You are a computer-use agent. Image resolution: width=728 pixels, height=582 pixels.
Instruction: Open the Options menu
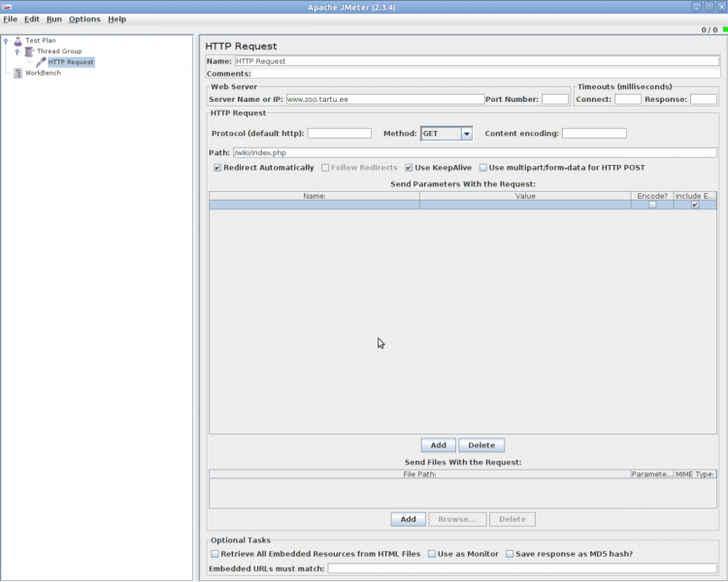coord(84,19)
